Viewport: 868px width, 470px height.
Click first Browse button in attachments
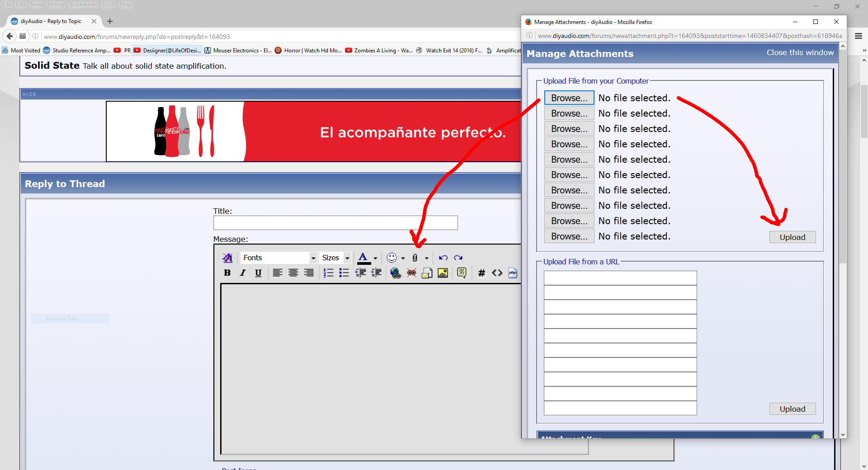[569, 98]
